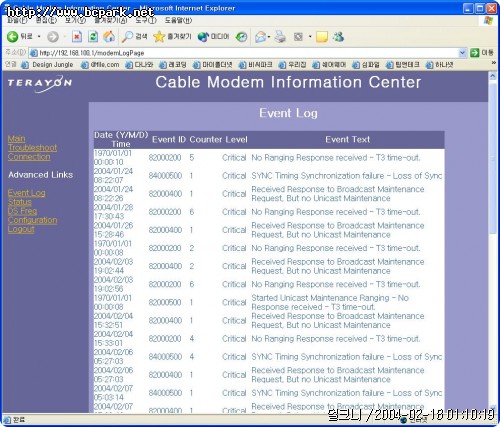Open the Design Jungle bookmark link

47,65
